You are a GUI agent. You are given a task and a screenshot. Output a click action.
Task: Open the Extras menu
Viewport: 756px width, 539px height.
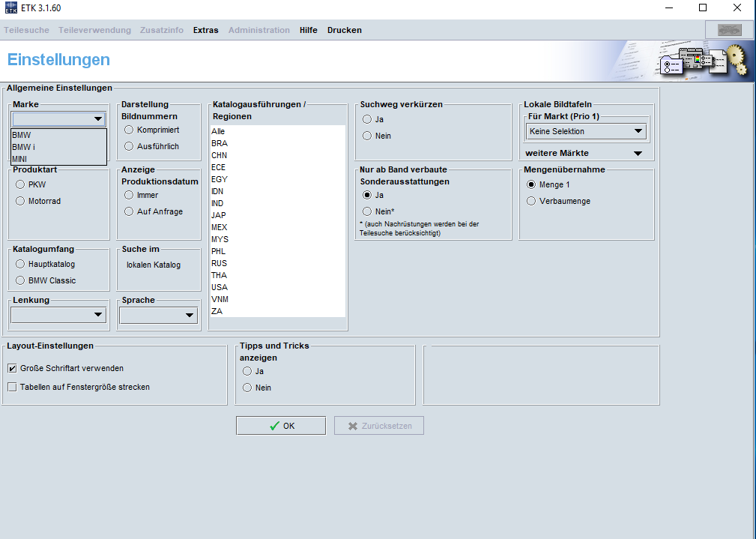pyautogui.click(x=205, y=30)
